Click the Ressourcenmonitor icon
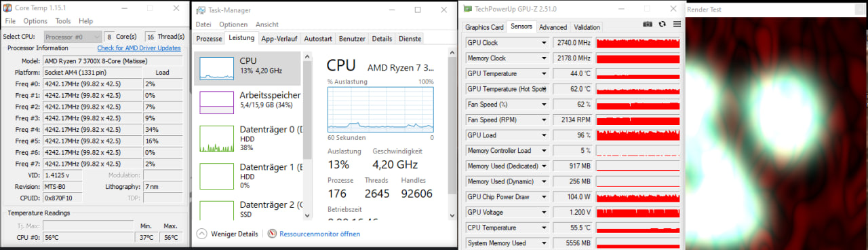This screenshot has width=868, height=250. click(x=273, y=234)
